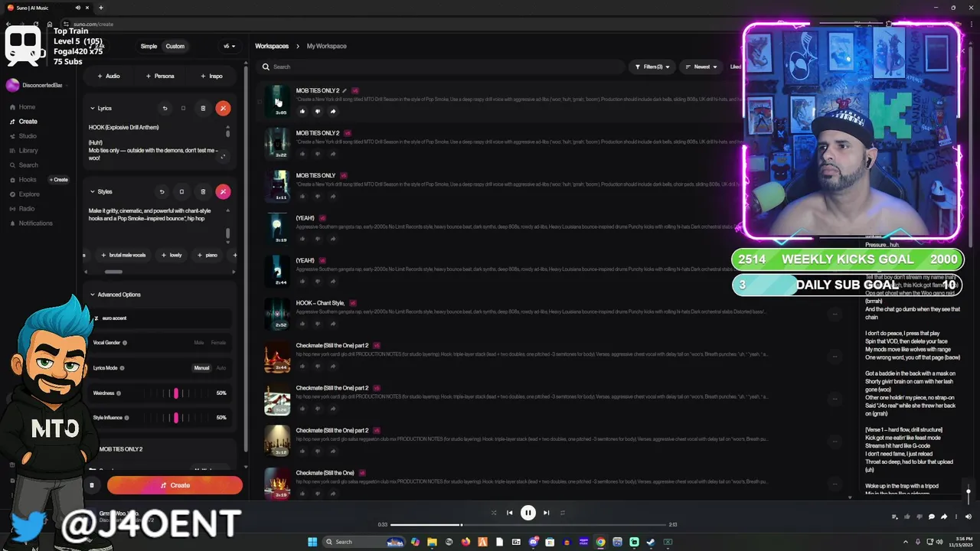Like the first MOB TIES ONLY 2 song
Image resolution: width=980 pixels, height=551 pixels.
tap(302, 111)
